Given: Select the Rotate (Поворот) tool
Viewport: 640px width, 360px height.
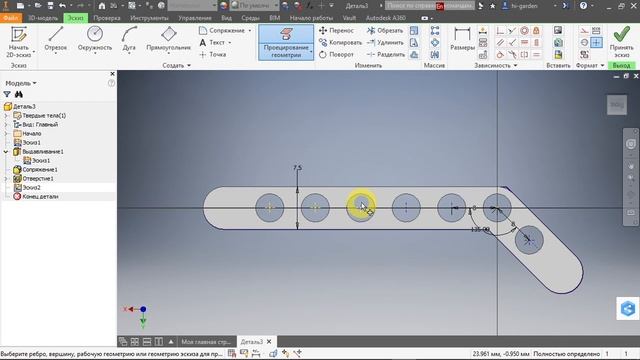Looking at the screenshot, I should click(336, 54).
